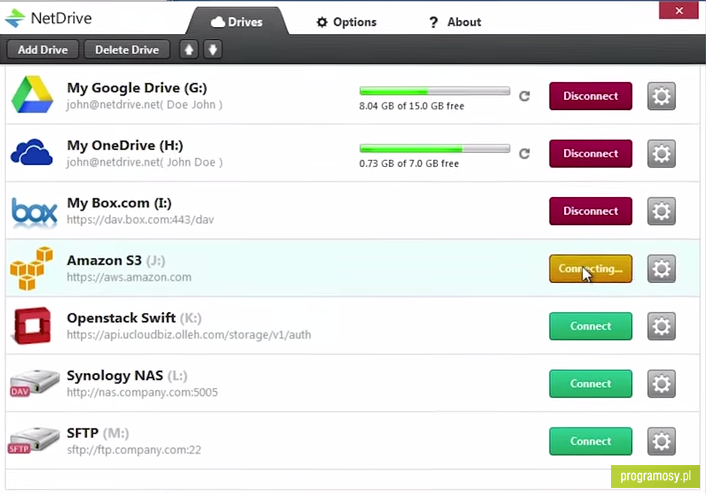Connect the Synology NAS drive
The height and width of the screenshot is (494, 706).
(x=590, y=384)
